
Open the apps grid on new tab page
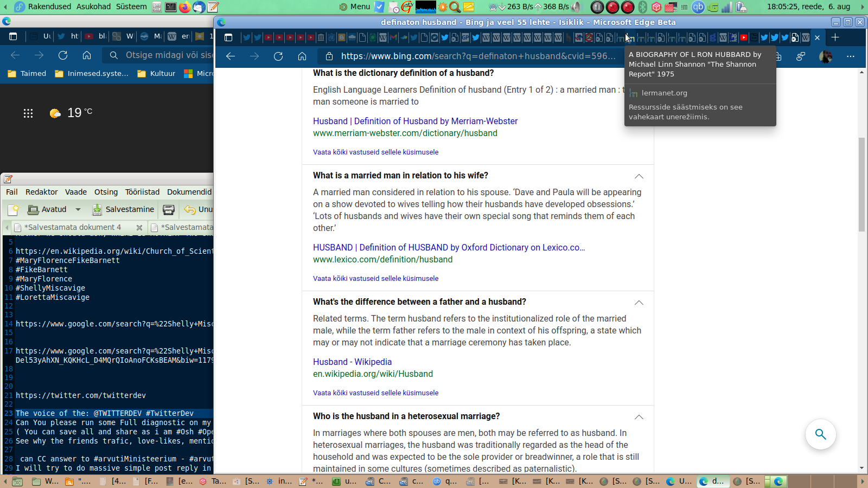28,113
